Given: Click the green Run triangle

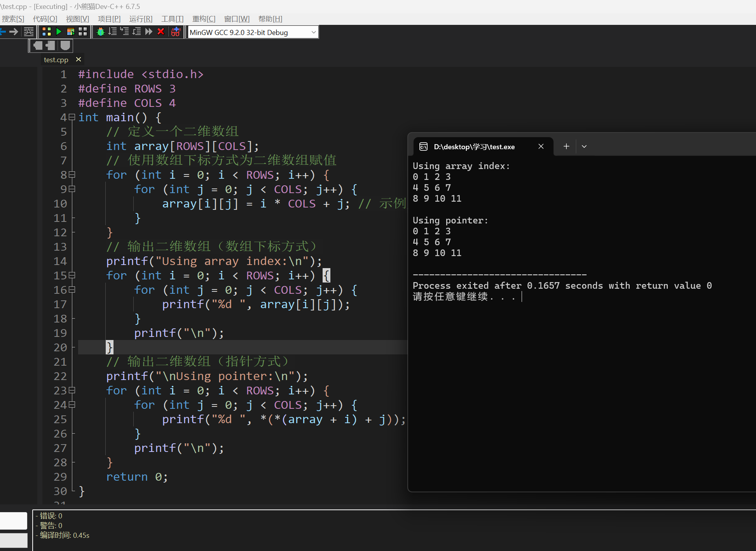Looking at the screenshot, I should (x=59, y=32).
